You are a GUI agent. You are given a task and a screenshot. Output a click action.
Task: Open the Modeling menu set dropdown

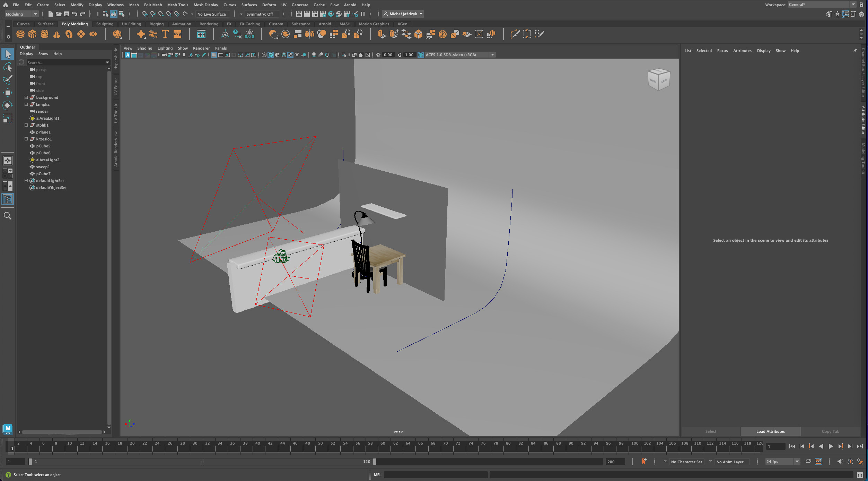[x=21, y=14]
